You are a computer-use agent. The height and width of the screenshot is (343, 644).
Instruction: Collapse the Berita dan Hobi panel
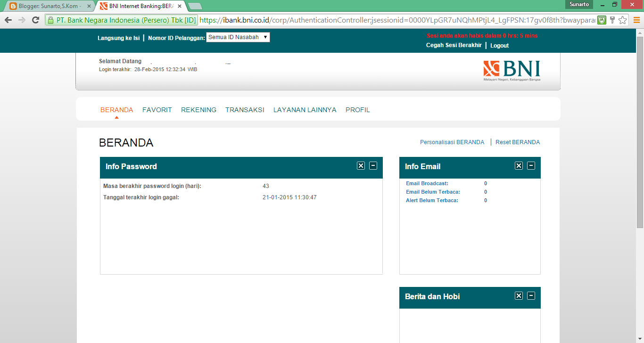click(531, 295)
